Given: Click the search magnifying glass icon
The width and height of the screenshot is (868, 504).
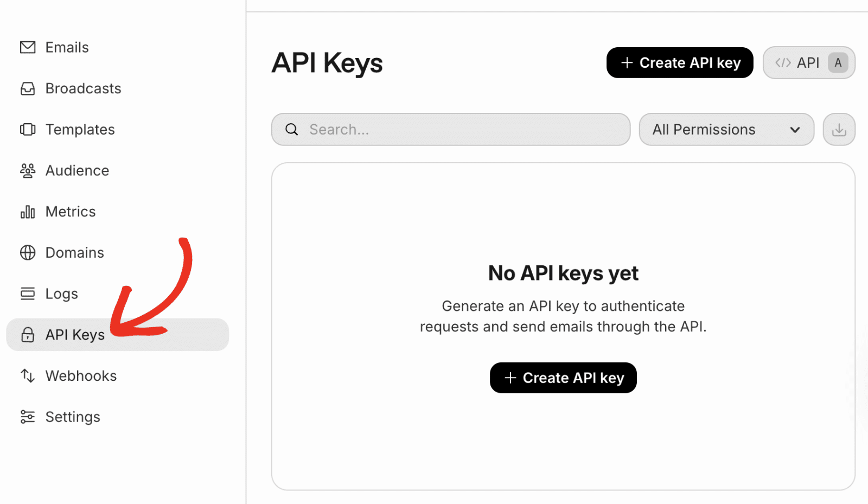Looking at the screenshot, I should (291, 129).
